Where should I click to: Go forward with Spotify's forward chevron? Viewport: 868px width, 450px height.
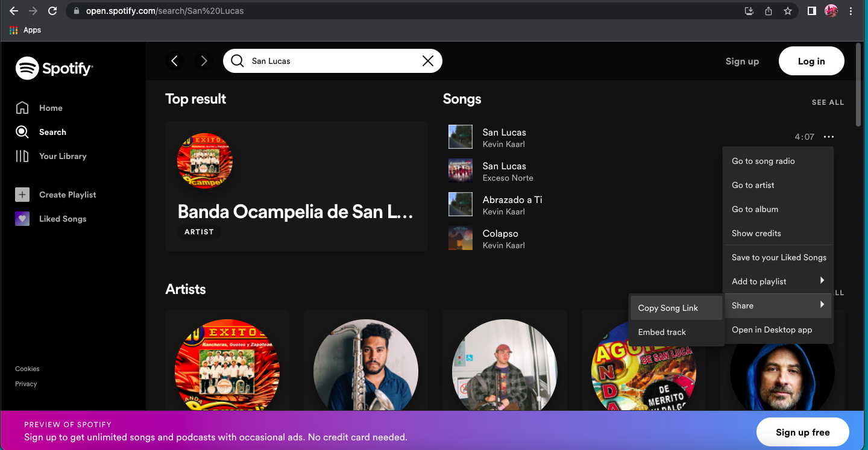pos(204,61)
